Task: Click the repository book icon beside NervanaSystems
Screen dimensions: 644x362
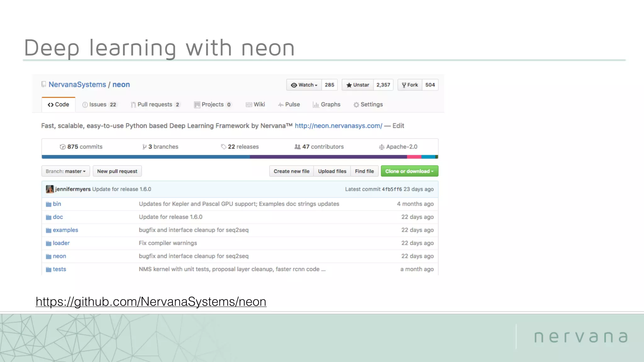Action: [44, 84]
